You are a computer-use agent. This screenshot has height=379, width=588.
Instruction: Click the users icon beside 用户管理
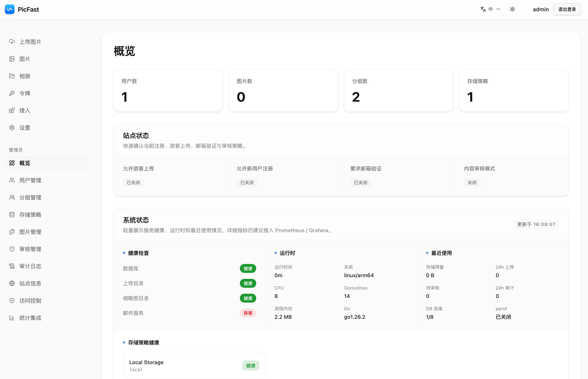[x=12, y=180]
